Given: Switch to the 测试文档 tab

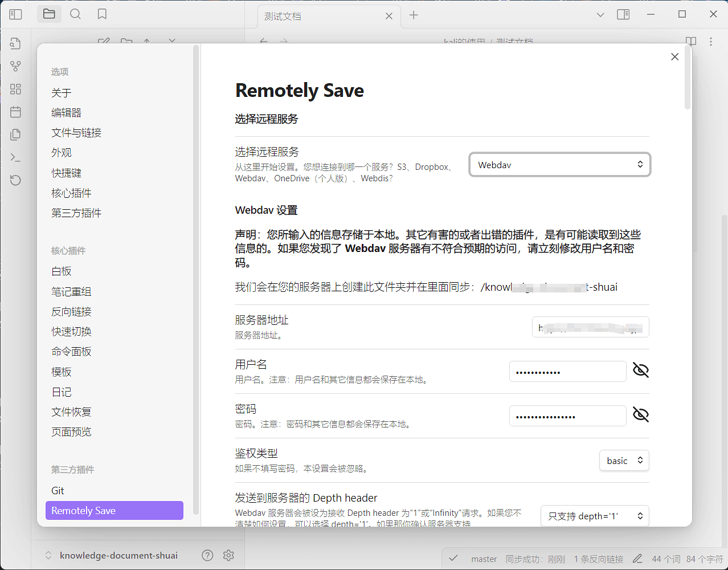Looking at the screenshot, I should [319, 17].
